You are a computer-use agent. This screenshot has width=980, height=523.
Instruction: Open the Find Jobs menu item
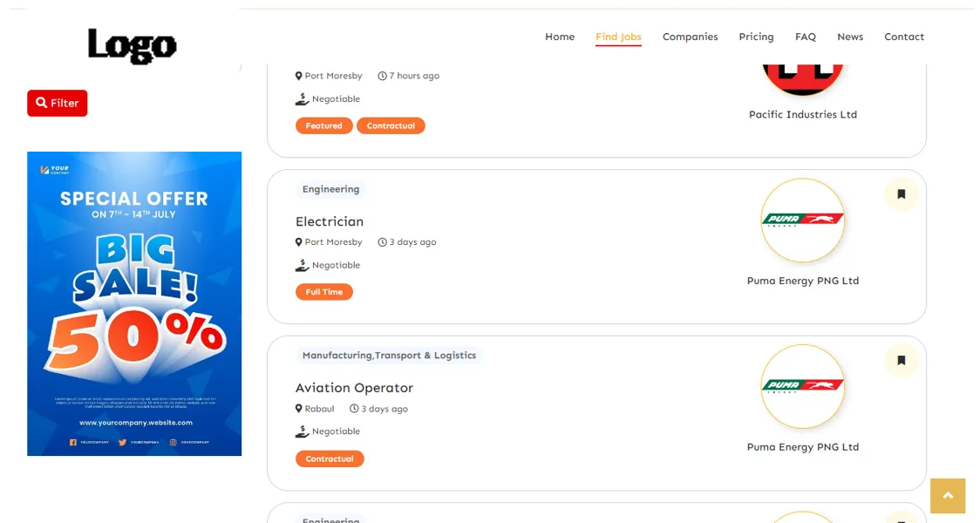tap(618, 37)
